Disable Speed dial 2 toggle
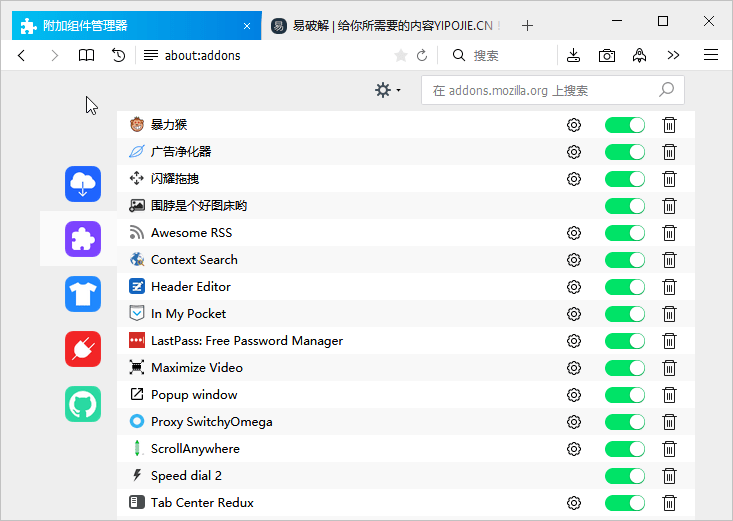 (625, 476)
